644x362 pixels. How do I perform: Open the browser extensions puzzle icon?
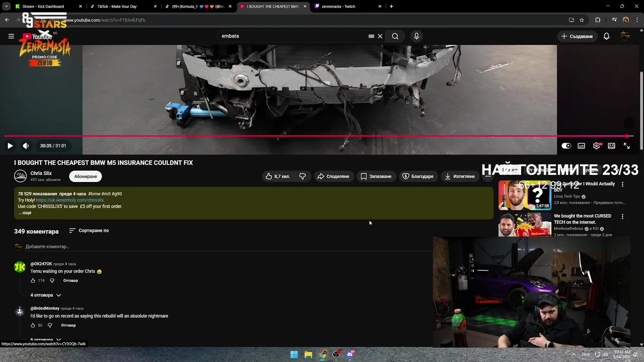pos(598,20)
